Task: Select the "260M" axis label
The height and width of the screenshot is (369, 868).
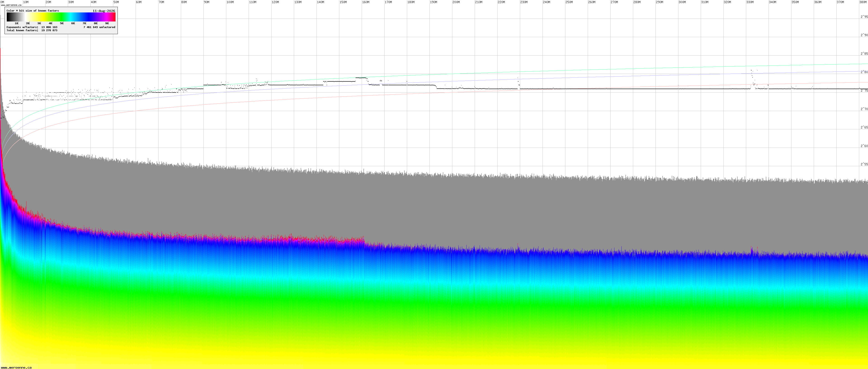Action: (x=592, y=2)
